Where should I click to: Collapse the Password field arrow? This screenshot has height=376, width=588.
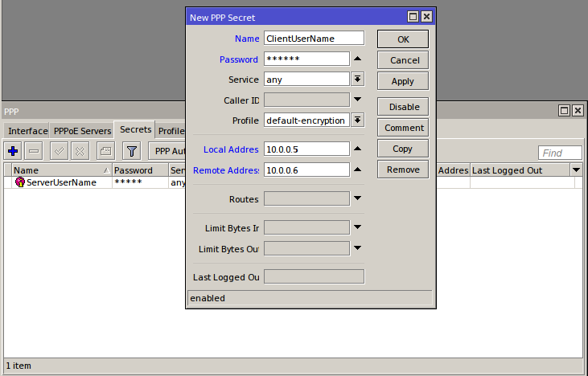pyautogui.click(x=358, y=59)
